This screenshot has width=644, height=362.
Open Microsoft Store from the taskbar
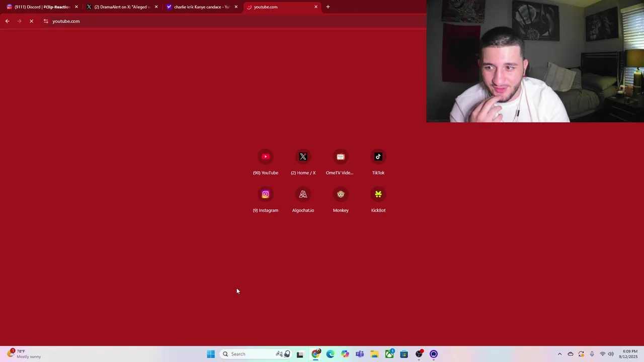[x=404, y=354]
